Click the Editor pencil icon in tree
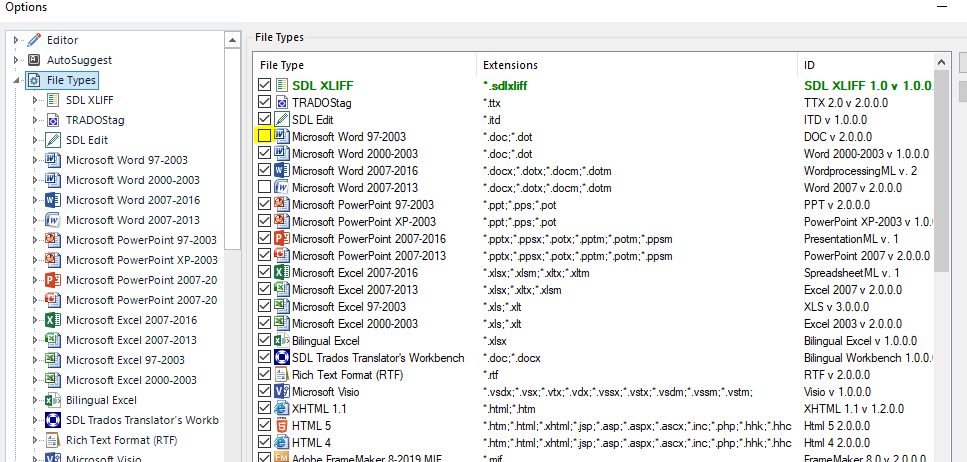This screenshot has width=967, height=462. pyautogui.click(x=35, y=40)
